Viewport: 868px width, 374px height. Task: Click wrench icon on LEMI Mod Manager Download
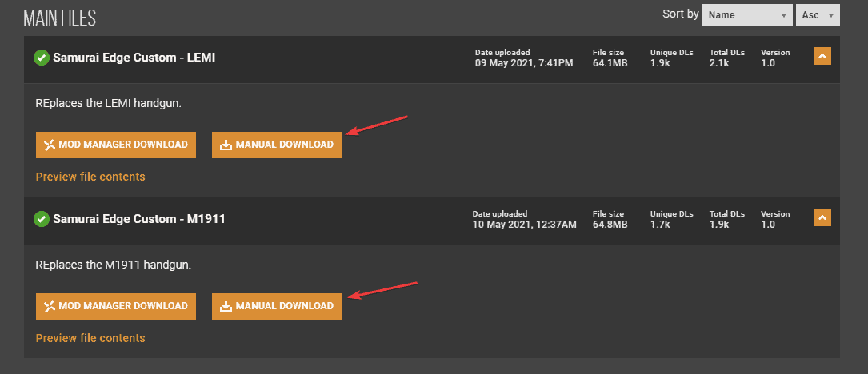pyautogui.click(x=50, y=145)
